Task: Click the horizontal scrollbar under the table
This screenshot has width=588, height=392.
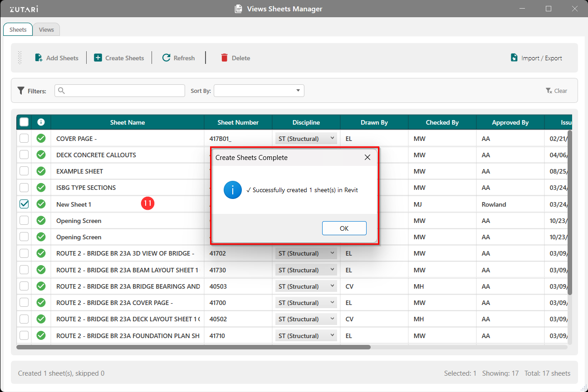Action: [193, 347]
